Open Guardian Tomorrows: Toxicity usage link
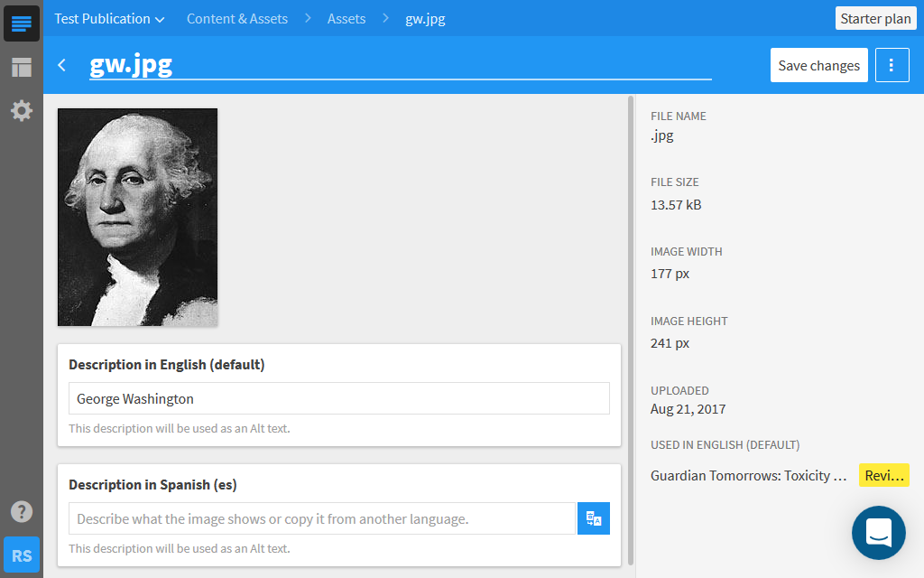The height and width of the screenshot is (578, 924). (748, 475)
